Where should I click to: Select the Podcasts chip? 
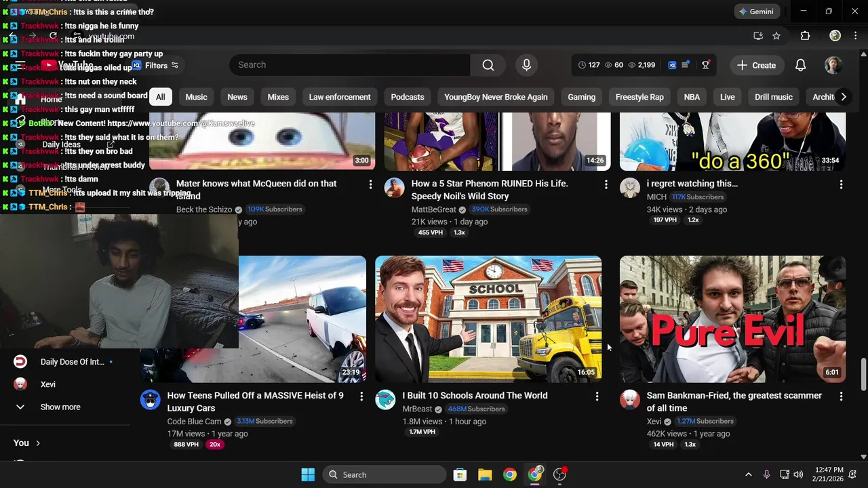(x=408, y=97)
